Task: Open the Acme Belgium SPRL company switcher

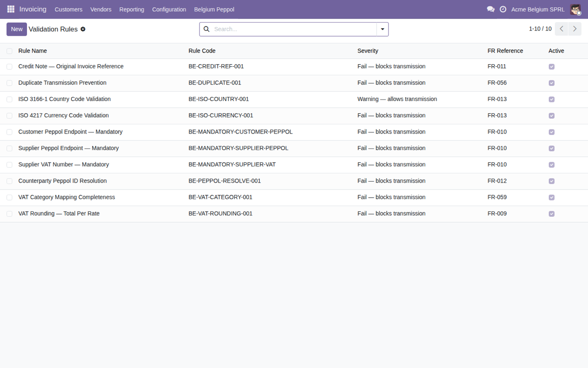Action: pos(538,9)
